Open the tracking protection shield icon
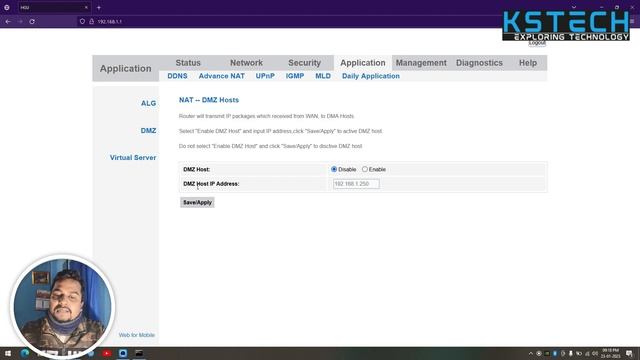This screenshot has width=640, height=360. pos(82,21)
